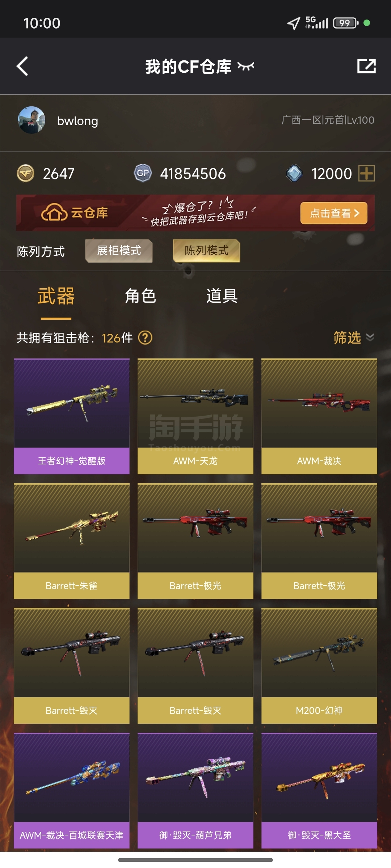Expand the 筛选 filter dropdown
This screenshot has height=868, width=391.
[354, 338]
